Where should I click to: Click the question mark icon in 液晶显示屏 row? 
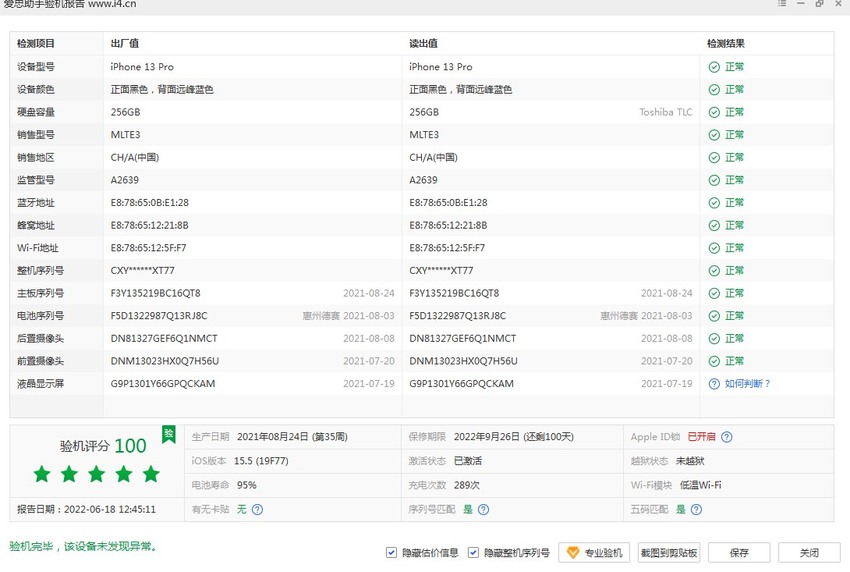pos(714,384)
